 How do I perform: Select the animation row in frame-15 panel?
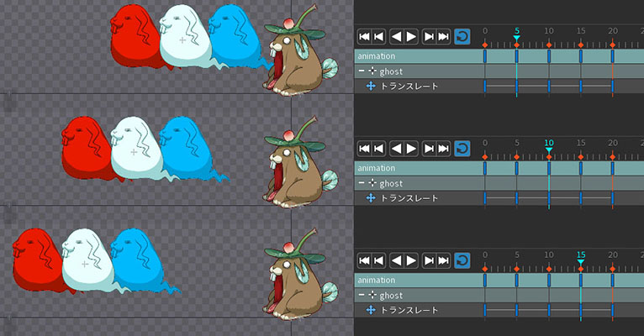[x=499, y=281]
